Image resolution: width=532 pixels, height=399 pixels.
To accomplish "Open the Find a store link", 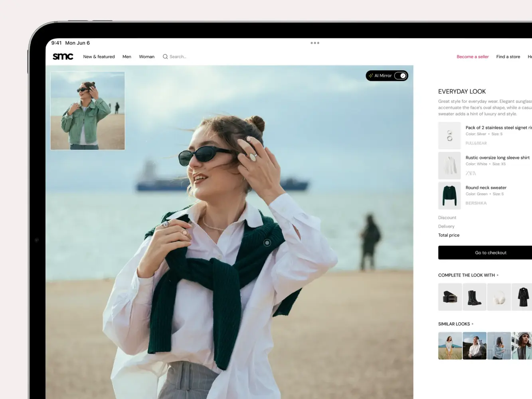I will point(508,57).
